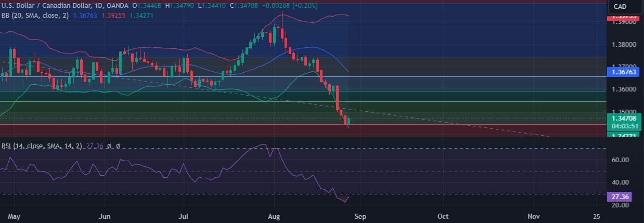Click the 20.00 RSI scale label
644x223 pixels.
tap(619, 205)
